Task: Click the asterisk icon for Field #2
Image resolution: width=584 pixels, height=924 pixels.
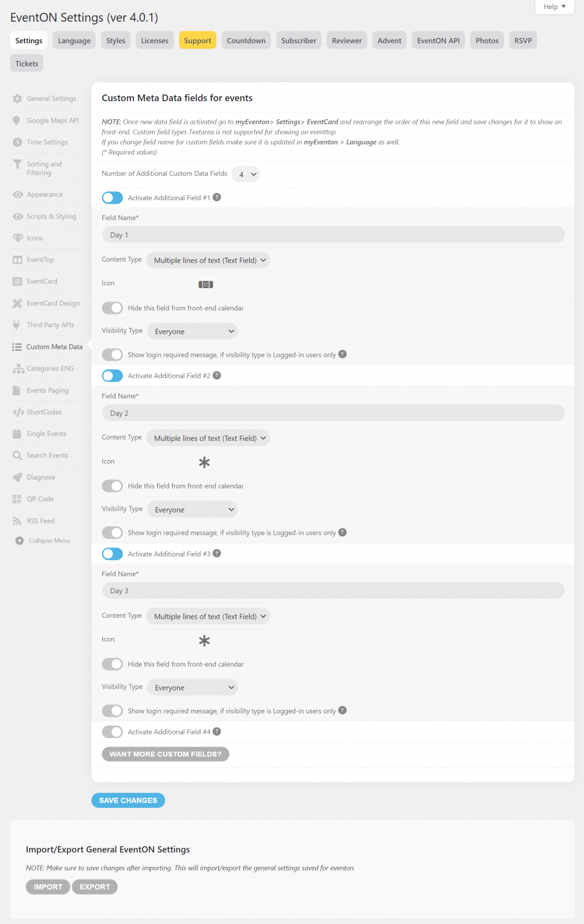Action: [204, 463]
